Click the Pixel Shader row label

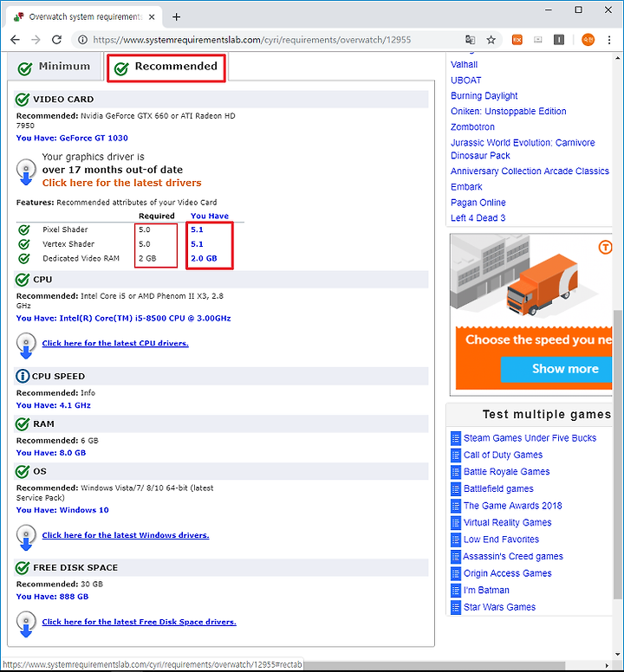(x=65, y=229)
